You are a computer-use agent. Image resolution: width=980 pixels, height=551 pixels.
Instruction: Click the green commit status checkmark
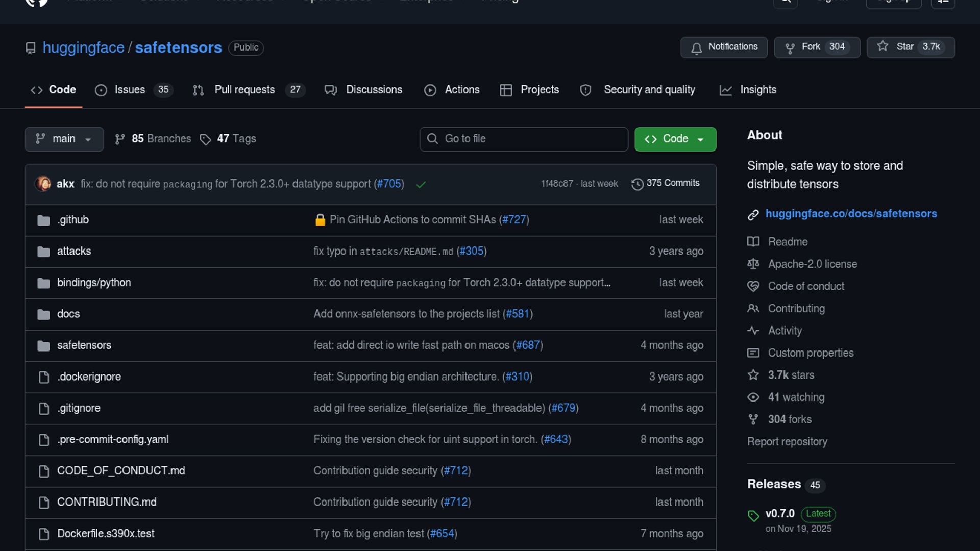421,185
